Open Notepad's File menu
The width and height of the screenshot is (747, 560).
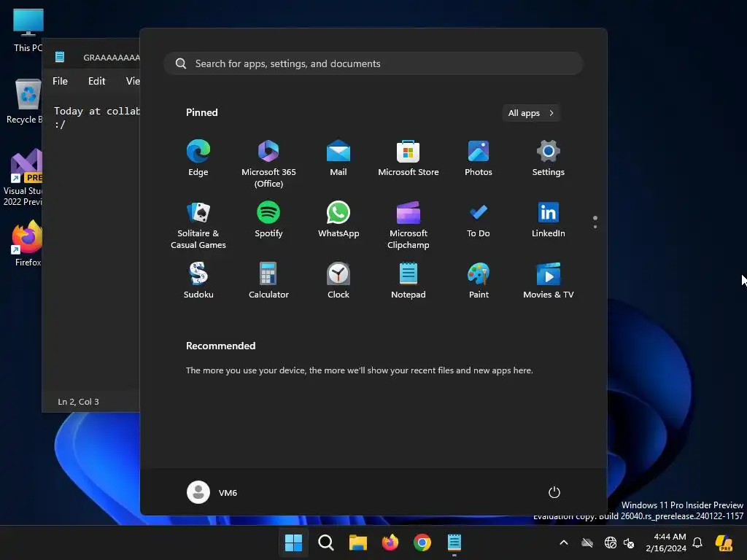pyautogui.click(x=60, y=81)
